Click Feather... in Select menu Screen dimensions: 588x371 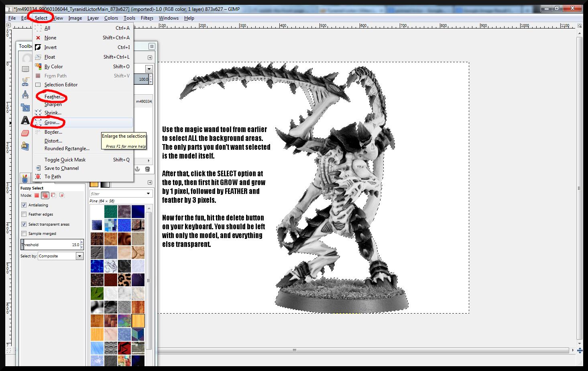pos(83,97)
